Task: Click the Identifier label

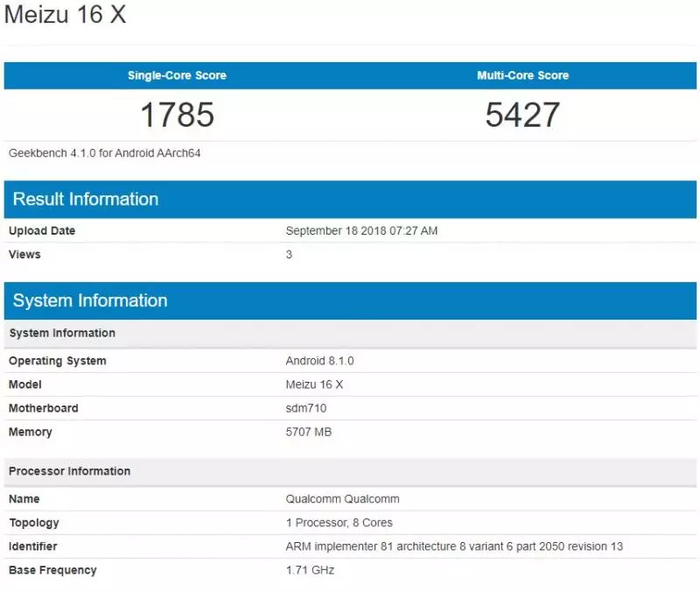Action: (x=32, y=546)
